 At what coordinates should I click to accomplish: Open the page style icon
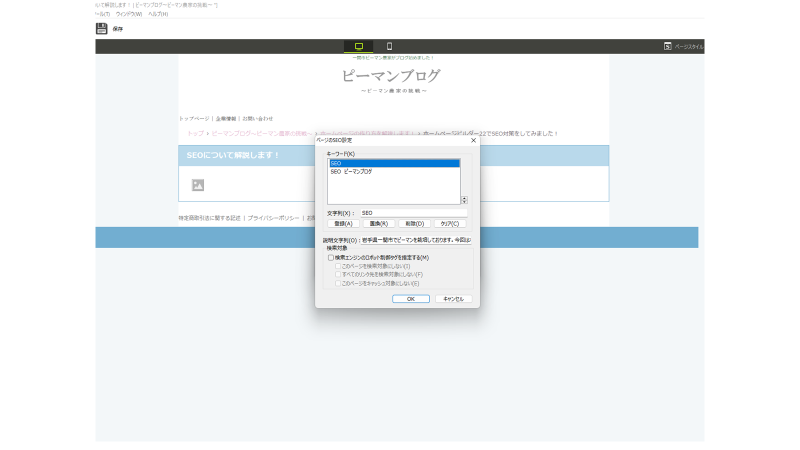click(668, 46)
